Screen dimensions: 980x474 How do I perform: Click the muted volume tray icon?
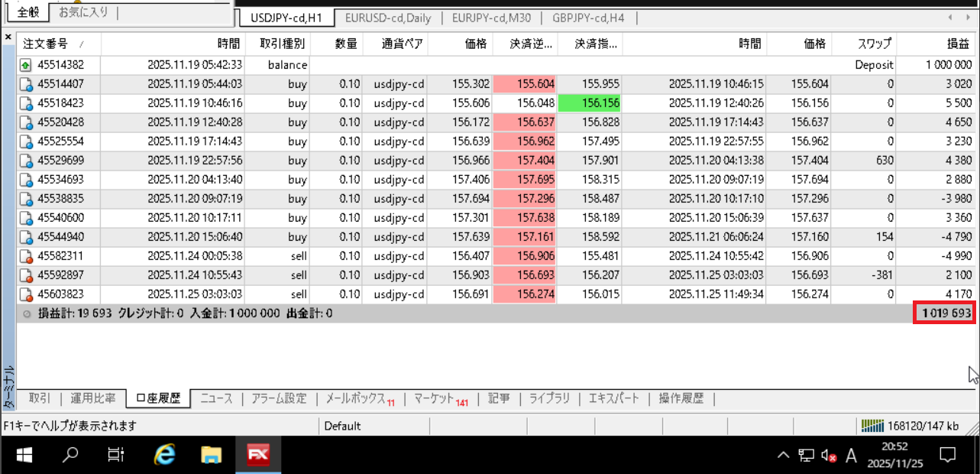(829, 456)
